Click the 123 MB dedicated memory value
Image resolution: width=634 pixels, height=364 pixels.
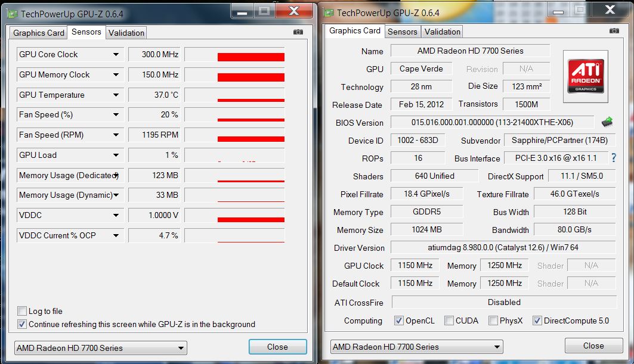[154, 175]
